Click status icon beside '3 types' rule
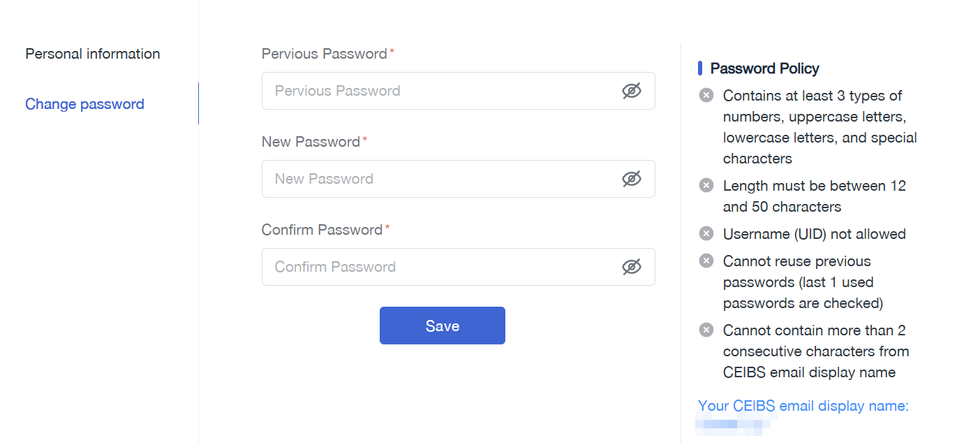980x445 pixels. point(706,95)
